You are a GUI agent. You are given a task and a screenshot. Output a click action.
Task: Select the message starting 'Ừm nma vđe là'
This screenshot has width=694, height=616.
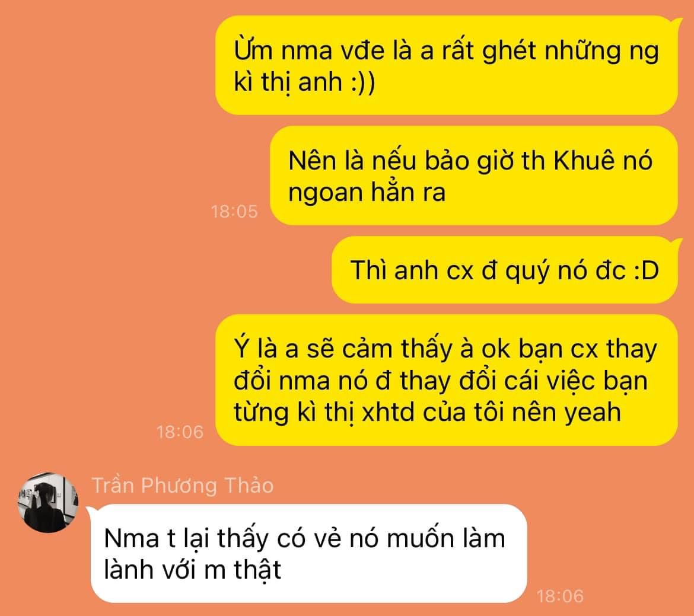(x=446, y=65)
